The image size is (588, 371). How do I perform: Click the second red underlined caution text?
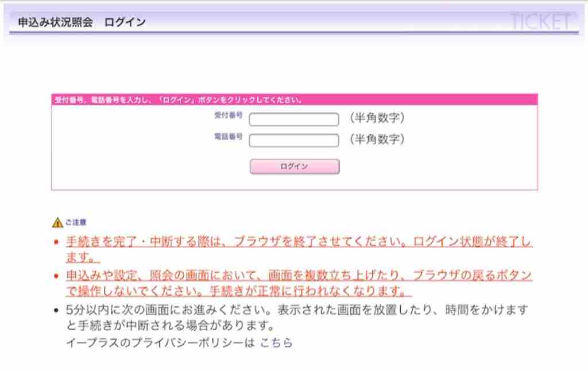[x=287, y=276]
